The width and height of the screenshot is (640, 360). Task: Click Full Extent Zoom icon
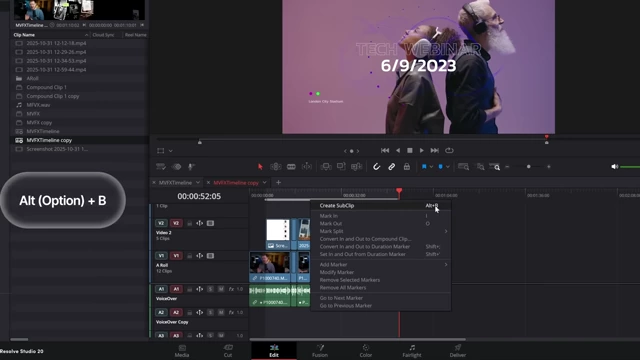463,167
